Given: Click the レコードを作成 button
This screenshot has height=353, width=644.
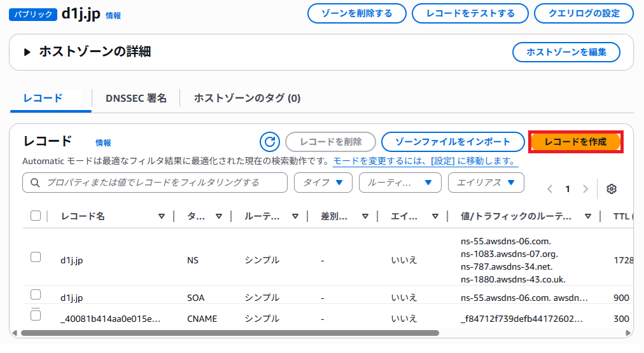Looking at the screenshot, I should [x=575, y=142].
